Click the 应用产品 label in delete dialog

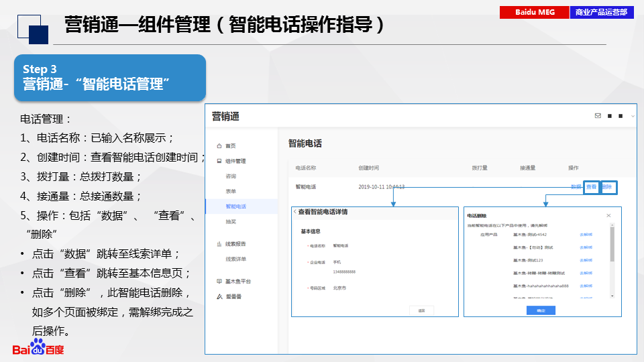(489, 235)
